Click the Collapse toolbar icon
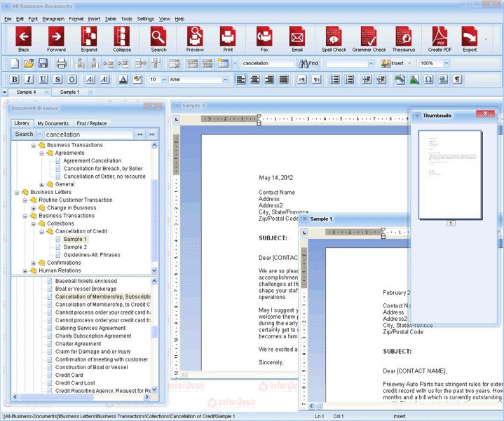 pos(122,37)
